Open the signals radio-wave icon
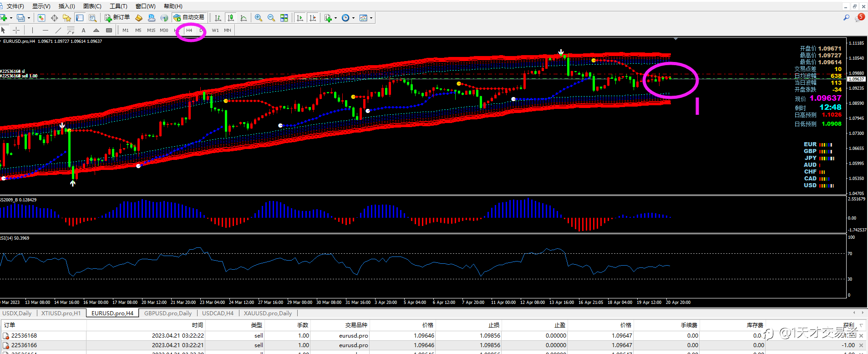 164,18
